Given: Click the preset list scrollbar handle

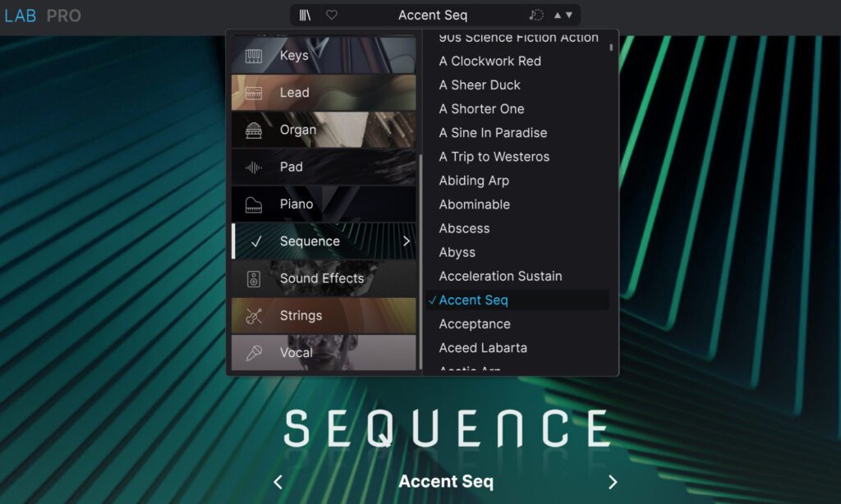Looking at the screenshot, I should 611,47.
